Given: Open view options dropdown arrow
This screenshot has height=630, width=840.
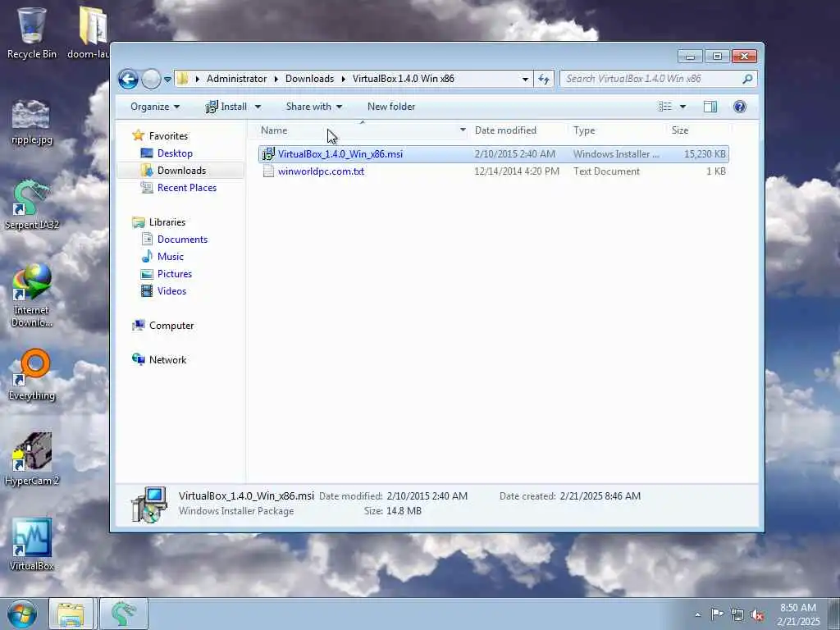Looking at the screenshot, I should tap(683, 107).
